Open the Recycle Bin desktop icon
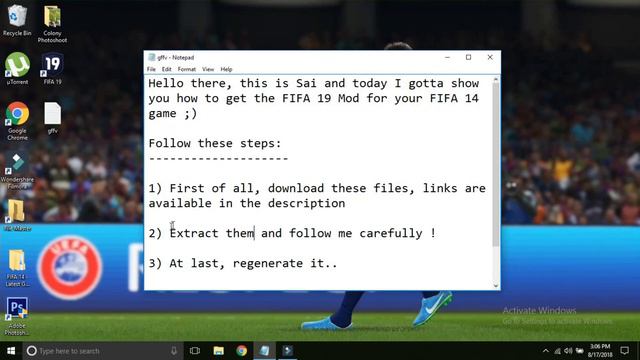 (x=17, y=20)
